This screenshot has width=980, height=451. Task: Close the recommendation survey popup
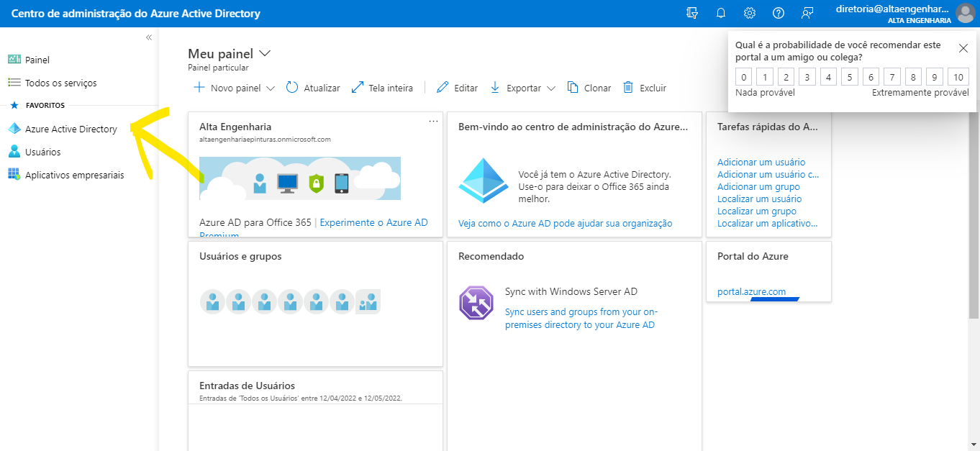click(963, 48)
